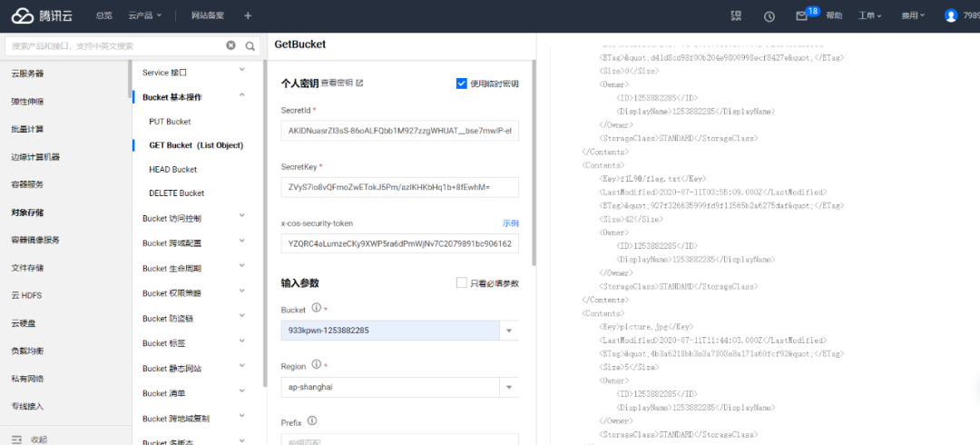Select 批量计算 in the product list
The width and height of the screenshot is (980, 445).
[27, 129]
